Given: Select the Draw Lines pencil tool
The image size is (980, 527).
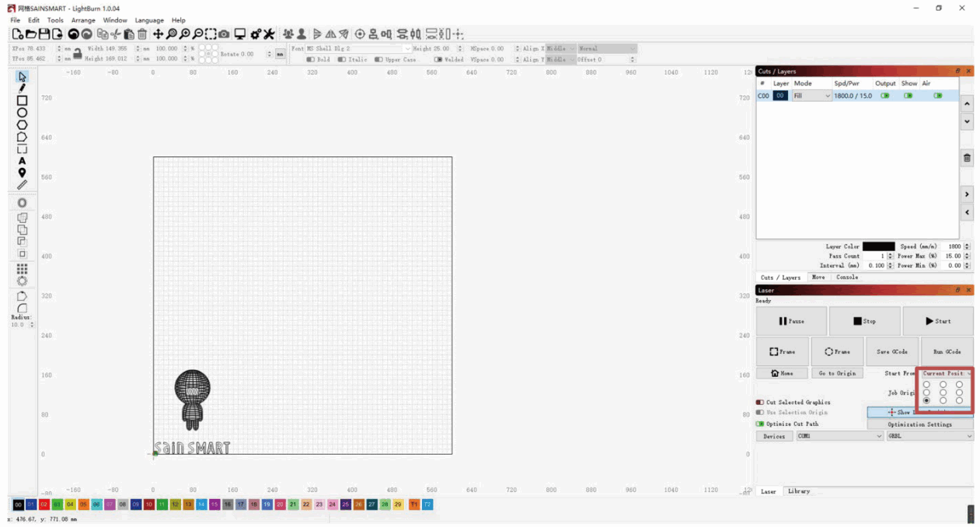Looking at the screenshot, I should [x=22, y=89].
